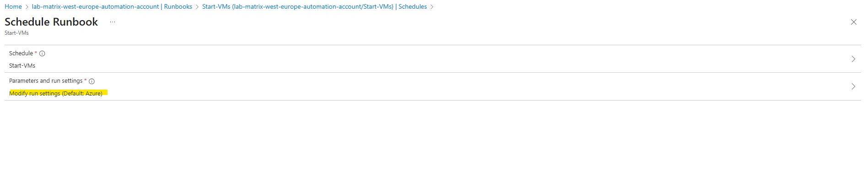This screenshot has width=868, height=170.
Task: Click the breadcrumb chevron after Runbooks
Action: click(x=197, y=7)
